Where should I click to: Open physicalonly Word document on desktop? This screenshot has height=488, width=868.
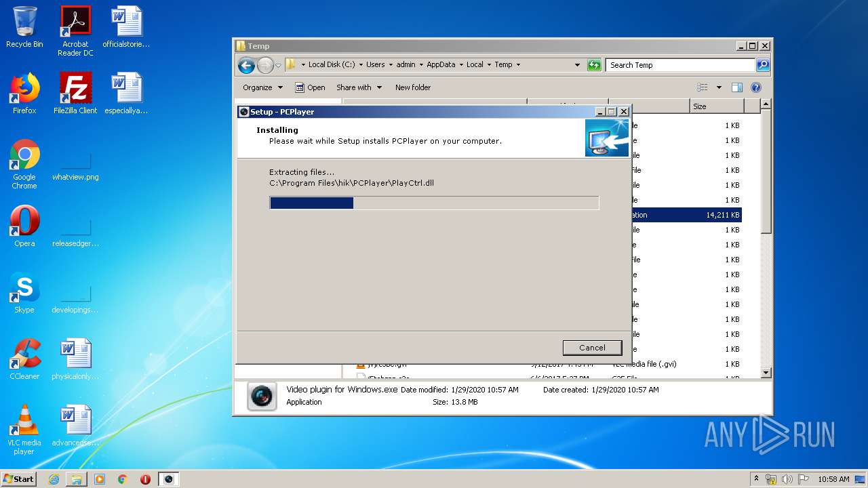pyautogui.click(x=75, y=359)
